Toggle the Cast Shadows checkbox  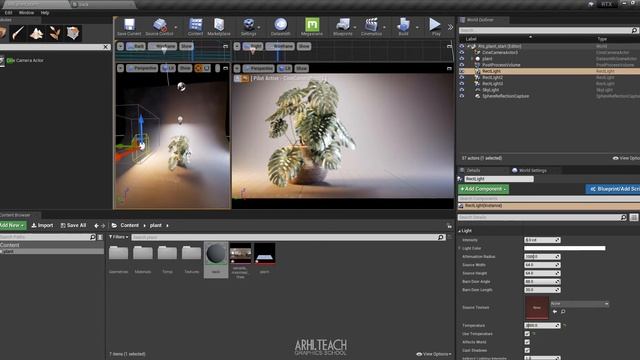click(527, 350)
